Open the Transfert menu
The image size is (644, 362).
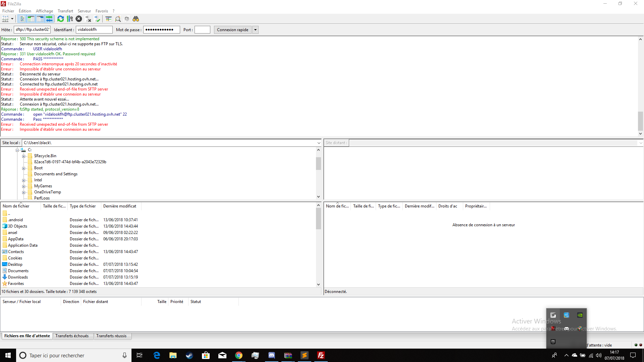click(65, 11)
